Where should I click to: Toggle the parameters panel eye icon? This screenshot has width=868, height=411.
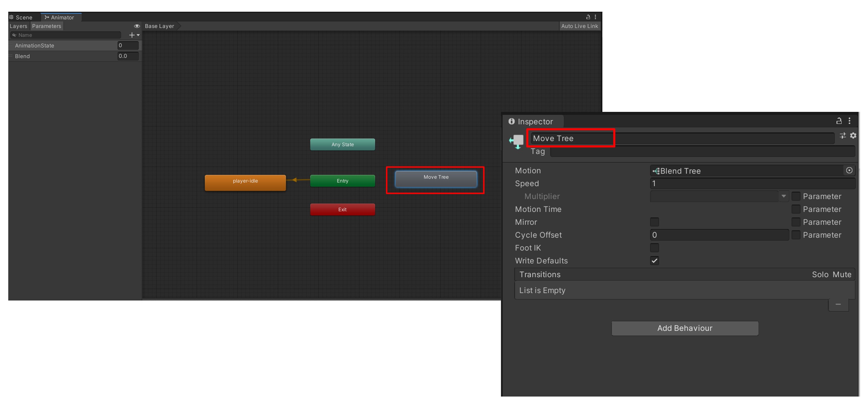click(137, 26)
